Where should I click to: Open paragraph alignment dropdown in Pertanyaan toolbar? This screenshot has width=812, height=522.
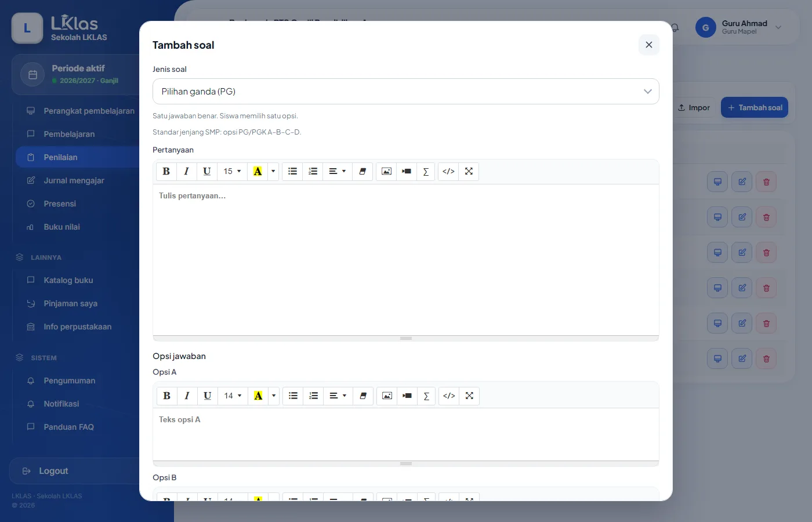(x=337, y=171)
